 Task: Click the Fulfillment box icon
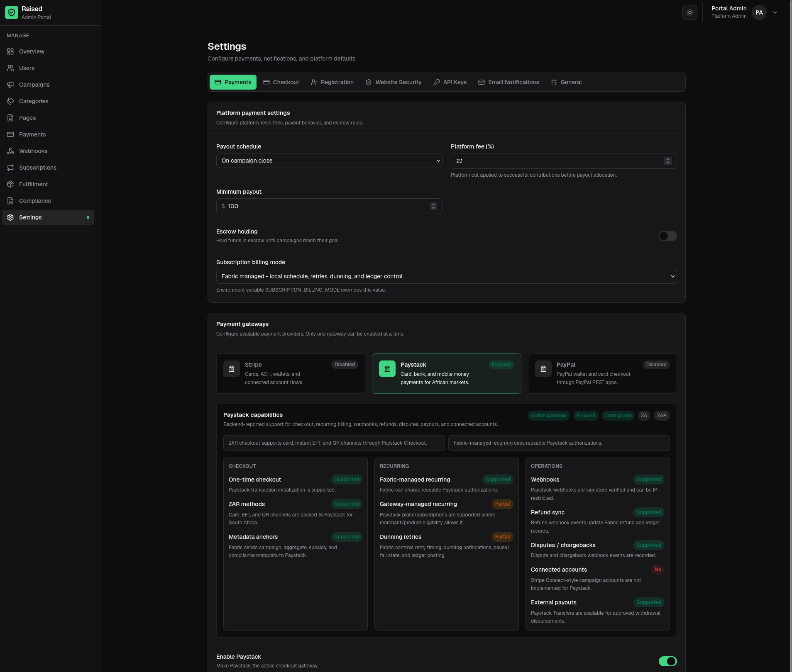point(10,184)
